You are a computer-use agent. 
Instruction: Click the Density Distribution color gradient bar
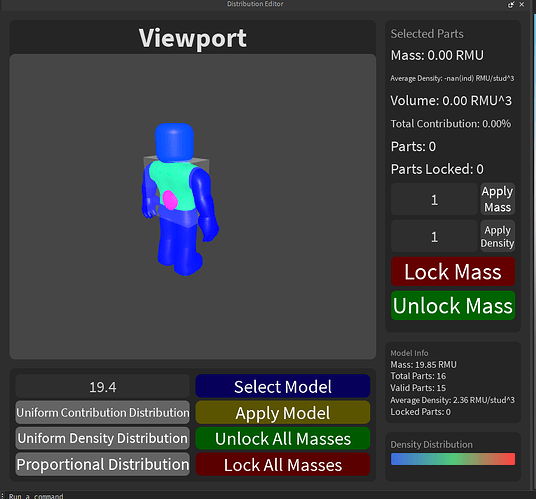click(x=453, y=459)
